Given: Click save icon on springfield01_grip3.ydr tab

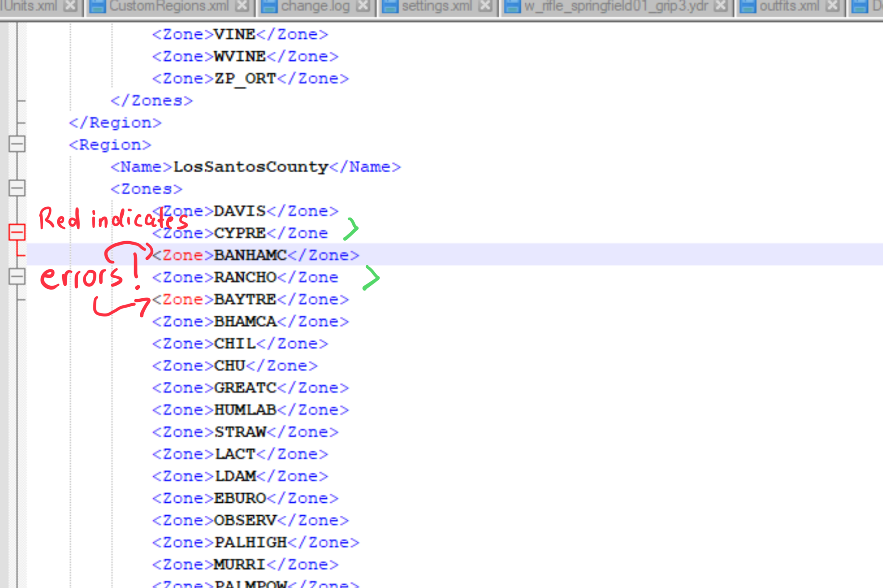Looking at the screenshot, I should [512, 6].
